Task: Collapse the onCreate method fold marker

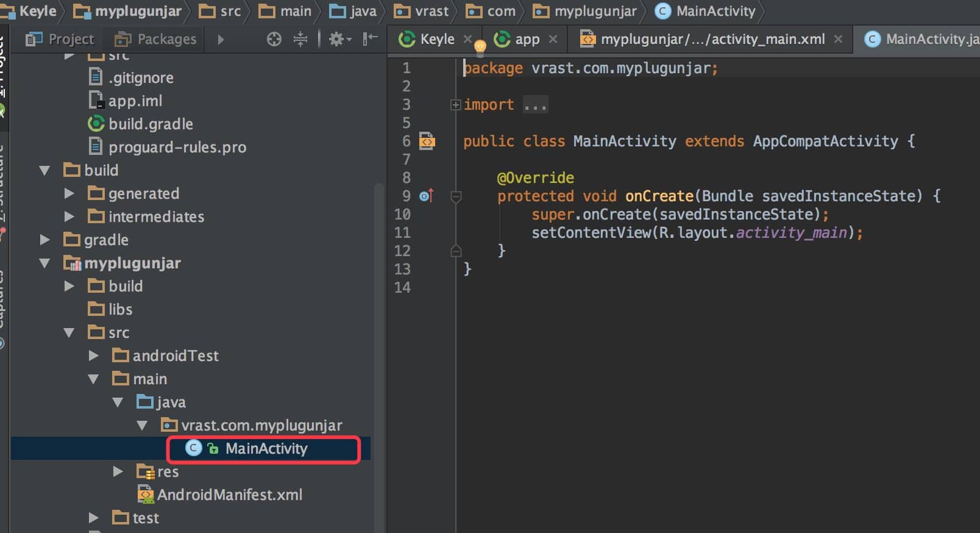Action: click(455, 196)
